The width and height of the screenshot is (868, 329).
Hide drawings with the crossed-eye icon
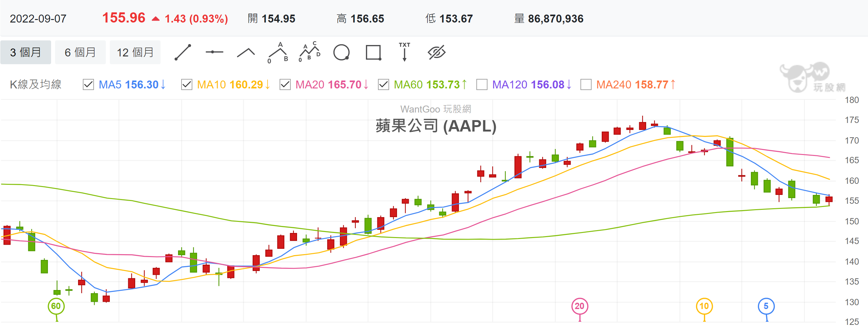(x=437, y=52)
